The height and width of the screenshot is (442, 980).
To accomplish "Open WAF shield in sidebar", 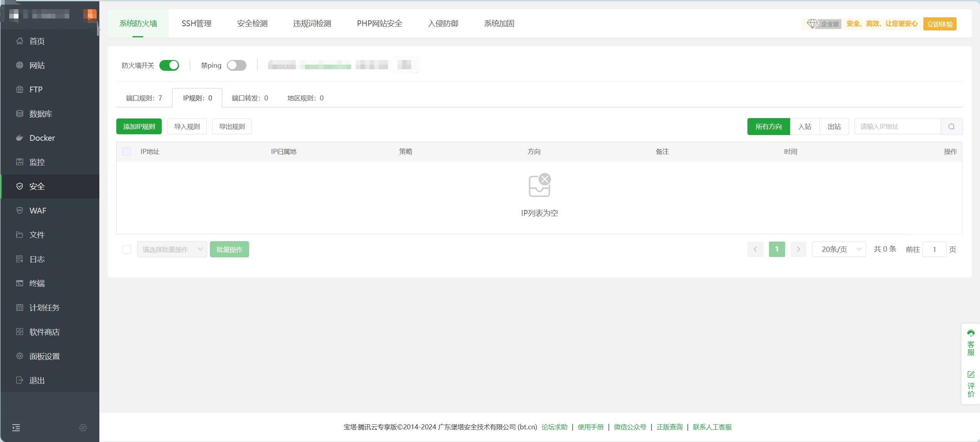I will tap(38, 210).
